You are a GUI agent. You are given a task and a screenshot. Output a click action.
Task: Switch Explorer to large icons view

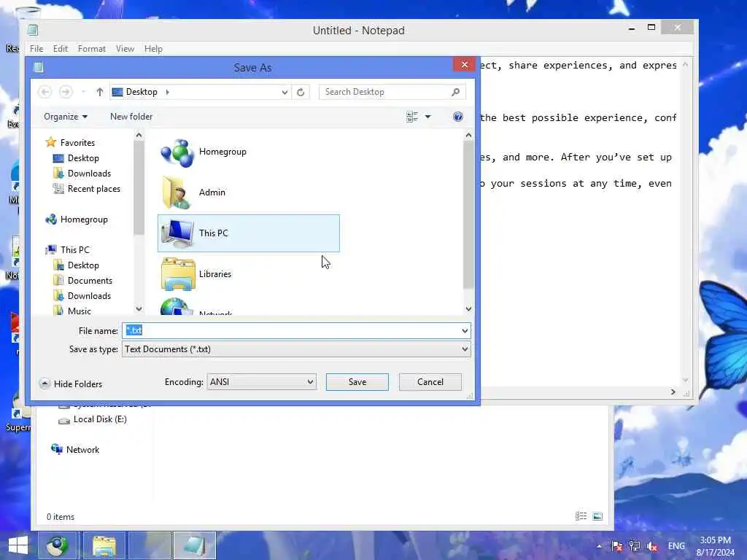pyautogui.click(x=597, y=516)
